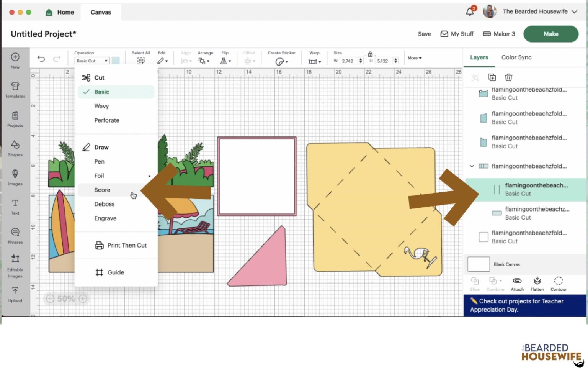Expand the More toolbar menu

[414, 58]
